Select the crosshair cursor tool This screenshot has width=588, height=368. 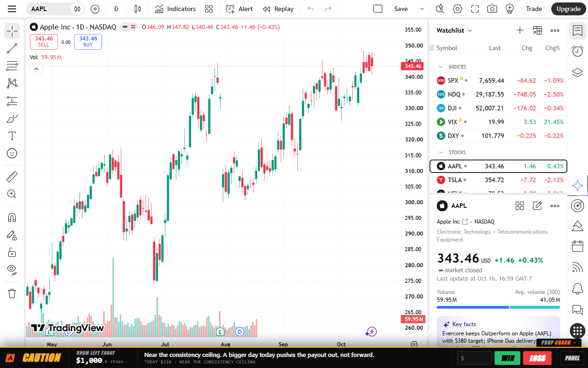point(12,31)
